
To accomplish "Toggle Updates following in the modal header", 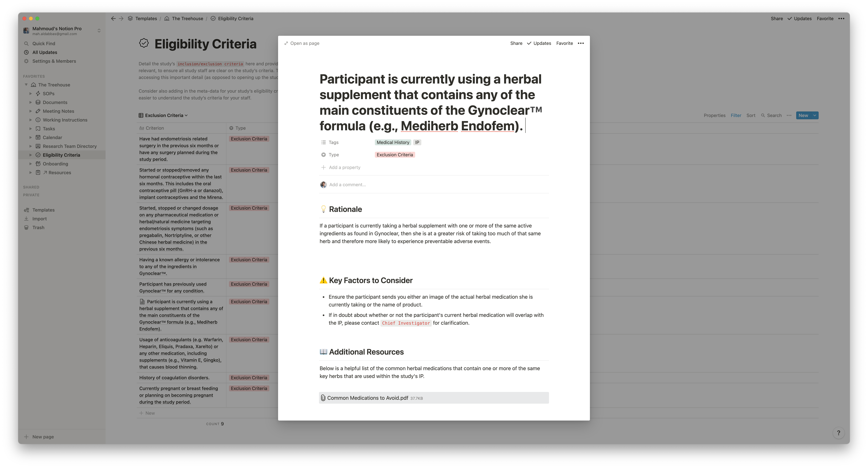I will [539, 43].
